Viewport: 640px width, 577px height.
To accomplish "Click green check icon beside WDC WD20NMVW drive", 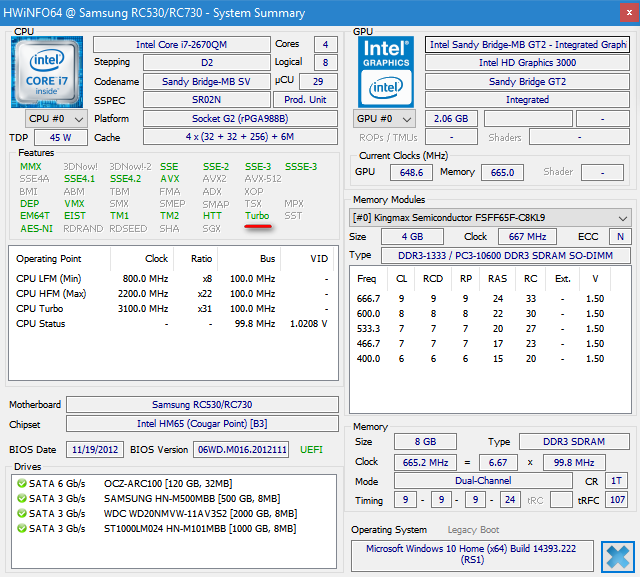I will [22, 513].
